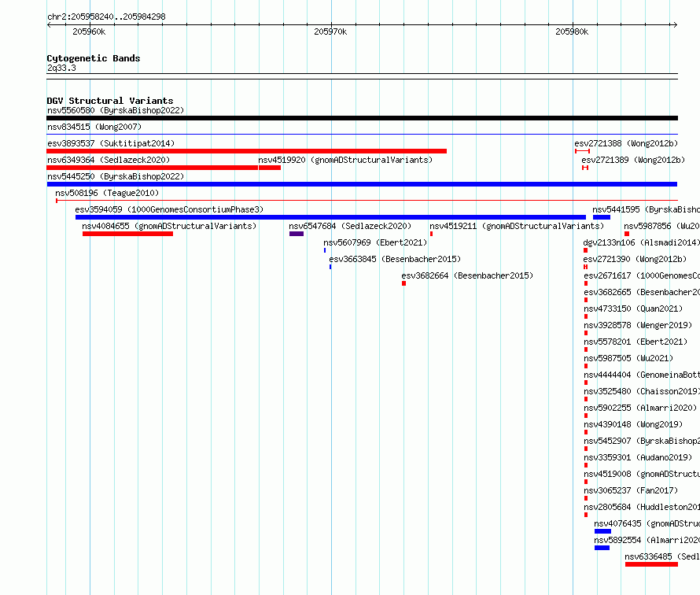The width and height of the screenshot is (700, 595).
Task: Click nsv6349364 (Sedlazeck2020) label
Action: point(109,160)
